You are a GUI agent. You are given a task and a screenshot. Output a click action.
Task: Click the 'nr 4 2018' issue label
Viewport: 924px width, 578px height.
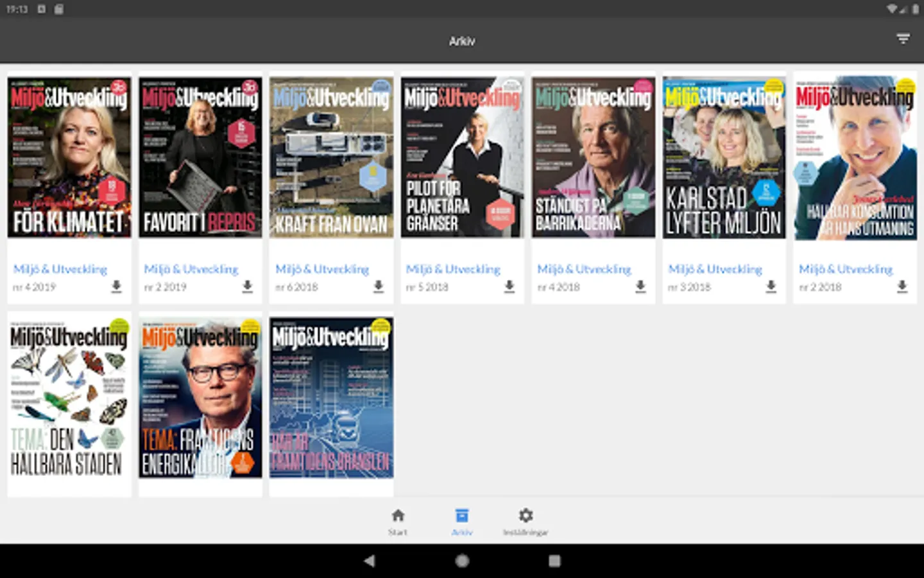pyautogui.click(x=558, y=287)
